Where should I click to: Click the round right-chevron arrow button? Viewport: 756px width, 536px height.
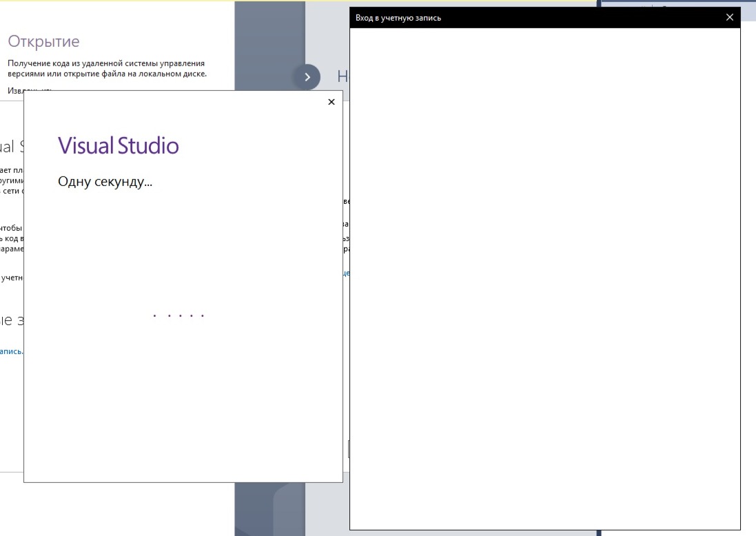coord(307,77)
